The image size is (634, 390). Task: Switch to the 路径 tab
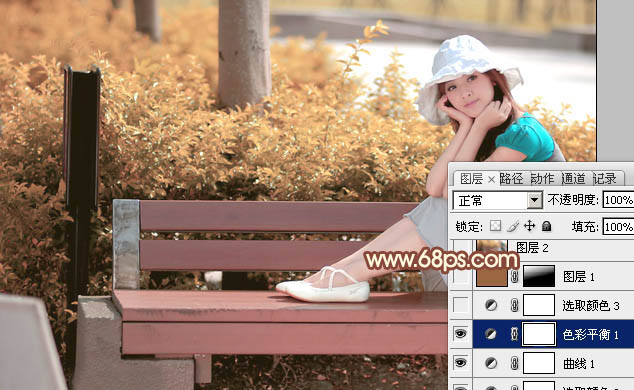[511, 179]
